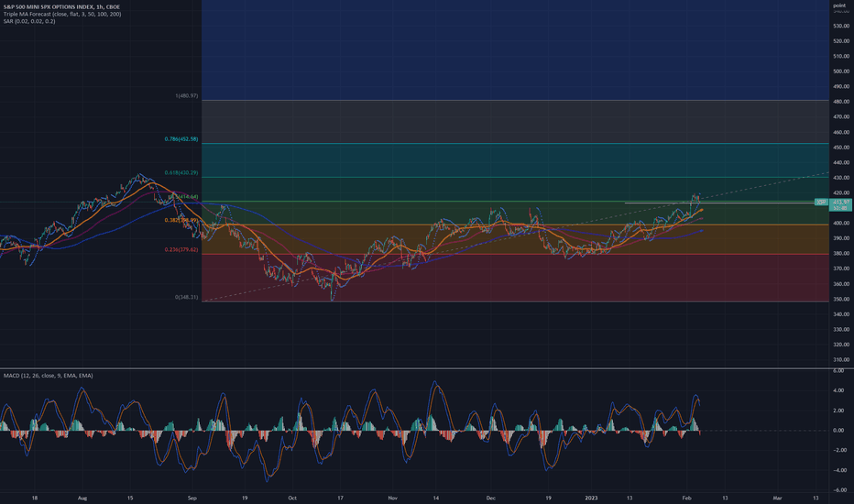Click the 350.00 price axis label
This screenshot has width=854, height=504.
[x=841, y=299]
